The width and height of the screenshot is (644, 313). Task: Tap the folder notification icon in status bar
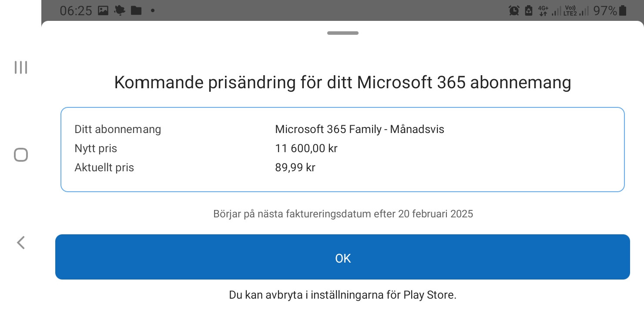pos(136,11)
